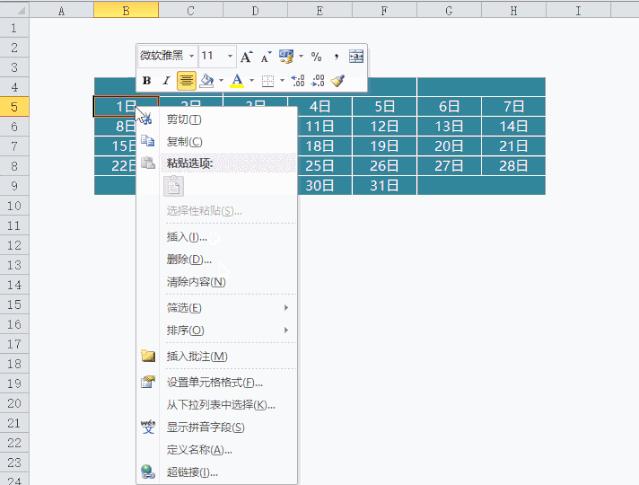The height and width of the screenshot is (485, 639).
Task: Choose 定义名称(A)... entry
Action: point(216,450)
